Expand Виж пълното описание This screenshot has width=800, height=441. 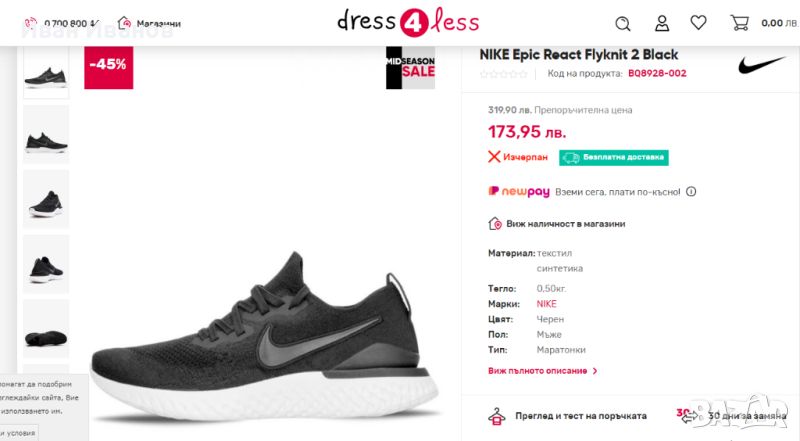(543, 370)
